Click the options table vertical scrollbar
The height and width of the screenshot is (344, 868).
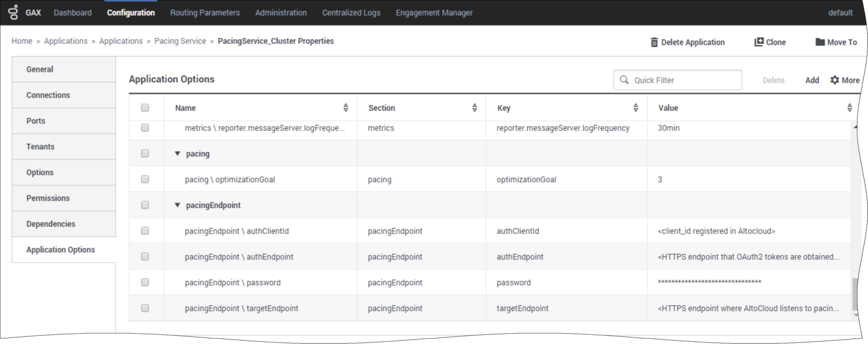(x=856, y=293)
